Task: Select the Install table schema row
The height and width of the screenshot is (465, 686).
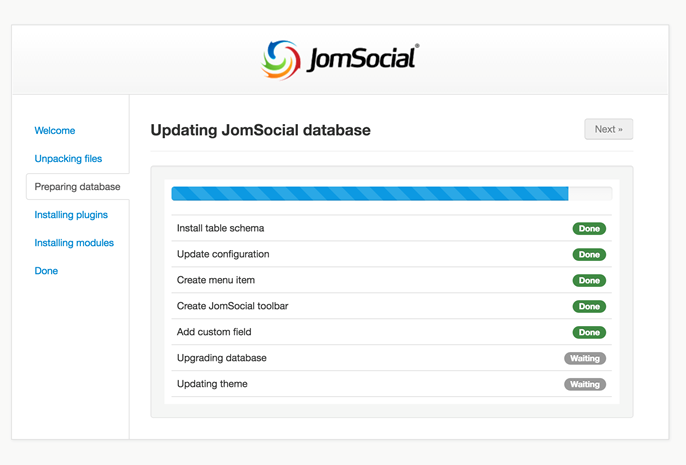Action: tap(392, 228)
